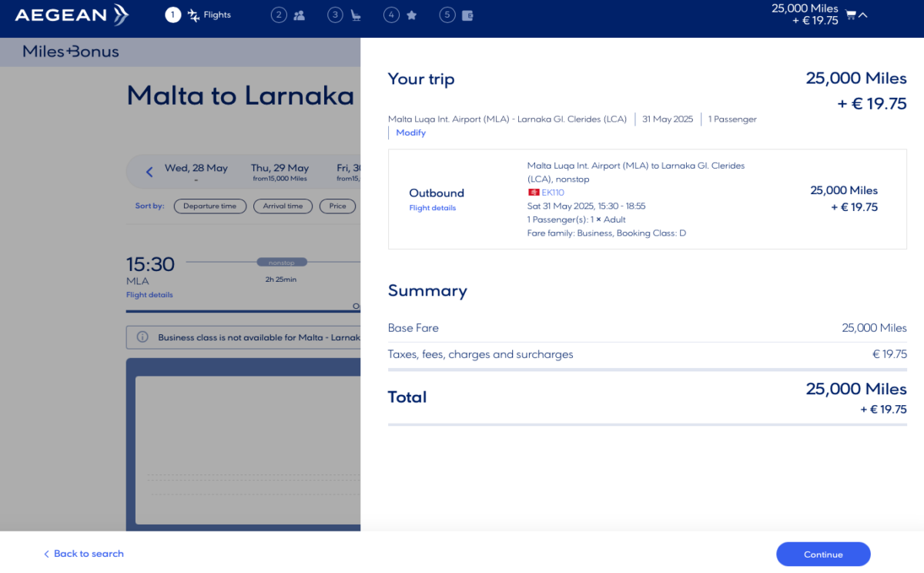The width and height of the screenshot is (924, 573).
Task: Click the Aegean airline logo
Action: [72, 15]
